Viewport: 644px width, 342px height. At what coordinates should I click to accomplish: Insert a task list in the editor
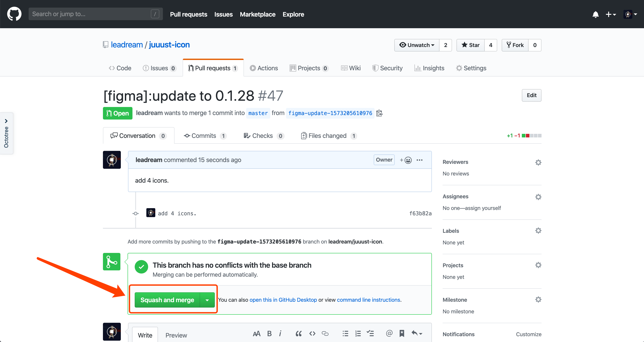370,333
